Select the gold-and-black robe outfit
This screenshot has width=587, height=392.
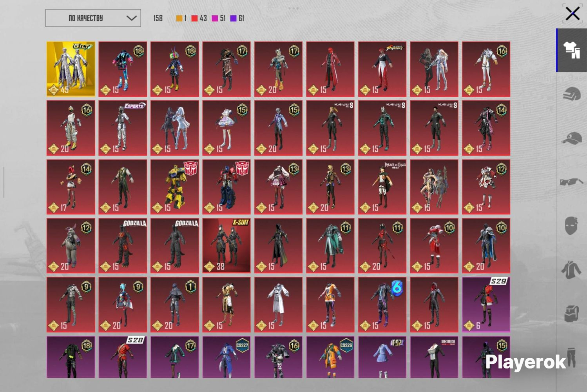coord(226,305)
